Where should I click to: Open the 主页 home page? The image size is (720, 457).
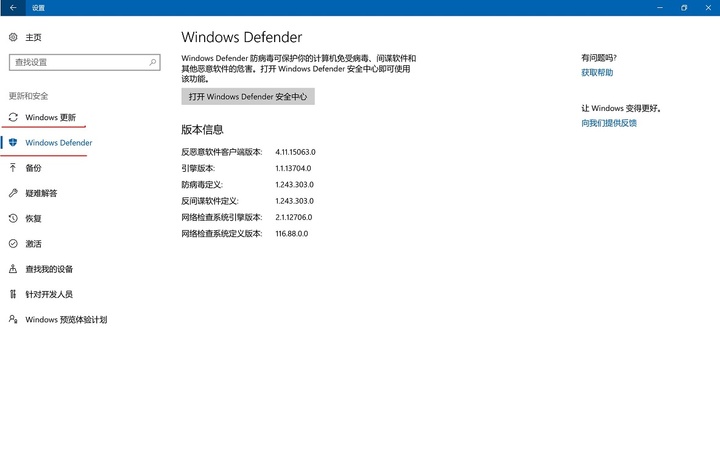click(33, 37)
